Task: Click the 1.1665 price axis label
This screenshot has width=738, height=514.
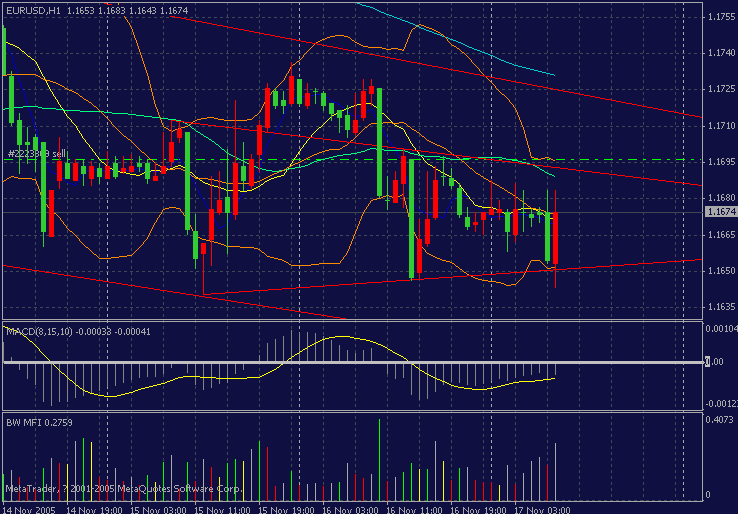Action: [x=722, y=234]
